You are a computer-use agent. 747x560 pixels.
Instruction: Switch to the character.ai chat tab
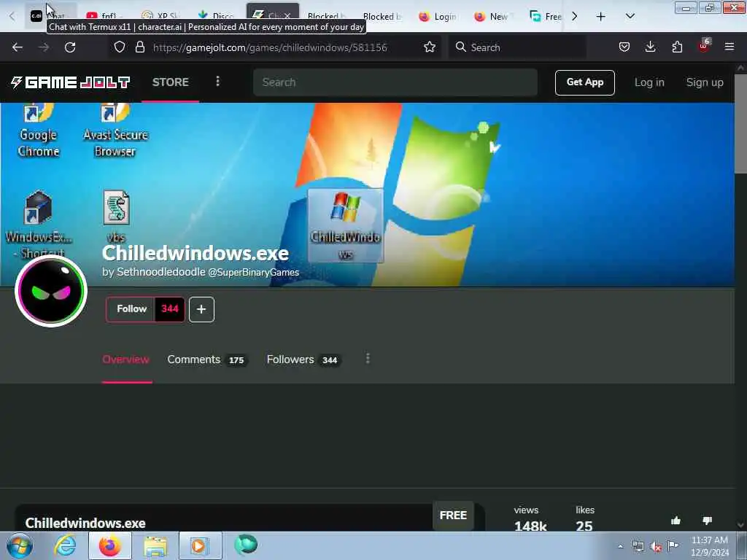click(x=50, y=15)
